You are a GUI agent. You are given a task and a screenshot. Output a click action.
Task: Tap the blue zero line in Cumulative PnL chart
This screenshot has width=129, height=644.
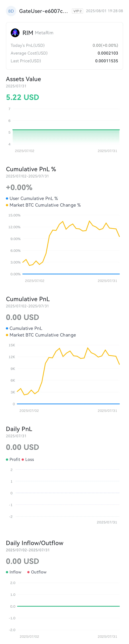68,404
